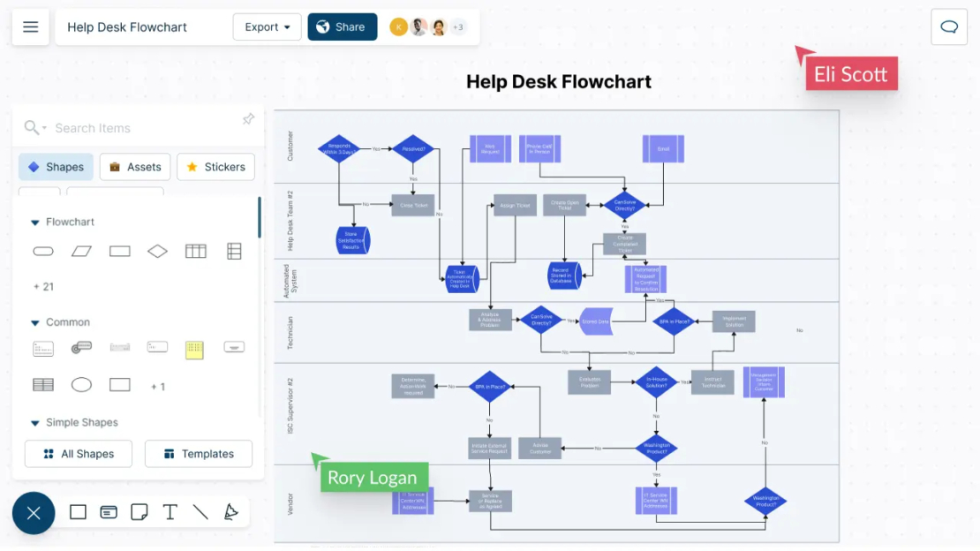Collapse the Flowchart shapes section
Viewport: 980px width, 551px height.
[x=34, y=221]
